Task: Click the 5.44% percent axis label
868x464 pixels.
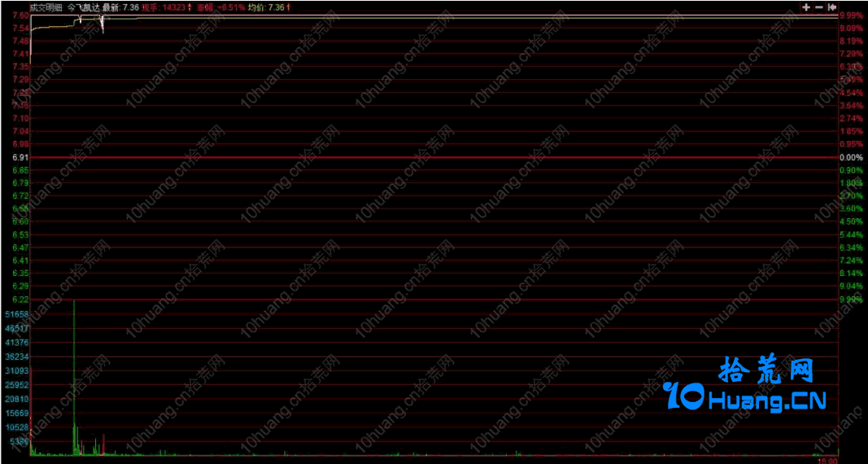Action: pos(852,234)
